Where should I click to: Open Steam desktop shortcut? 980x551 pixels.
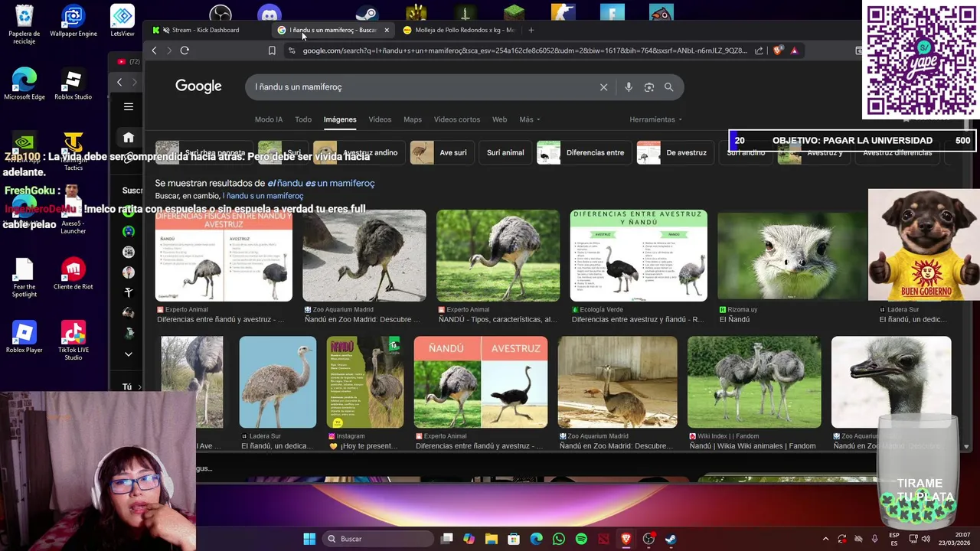point(367,13)
